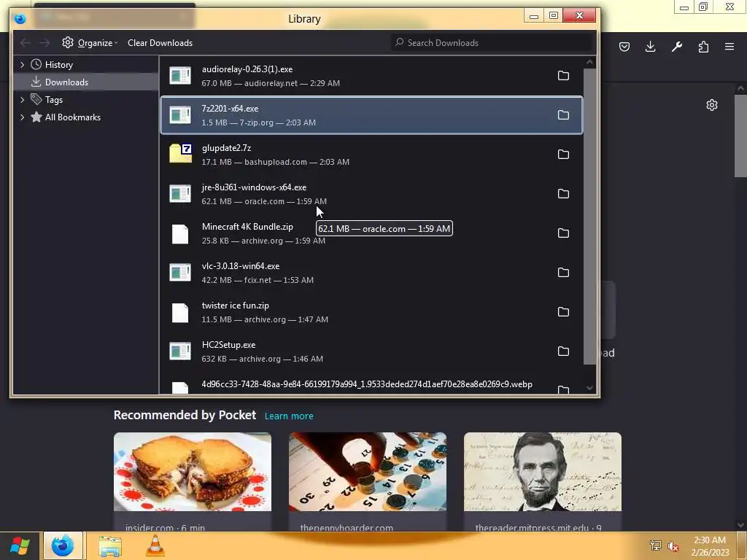This screenshot has width=747, height=560.
Task: Open the Pocket icon in Firefox toolbar
Action: point(624,47)
